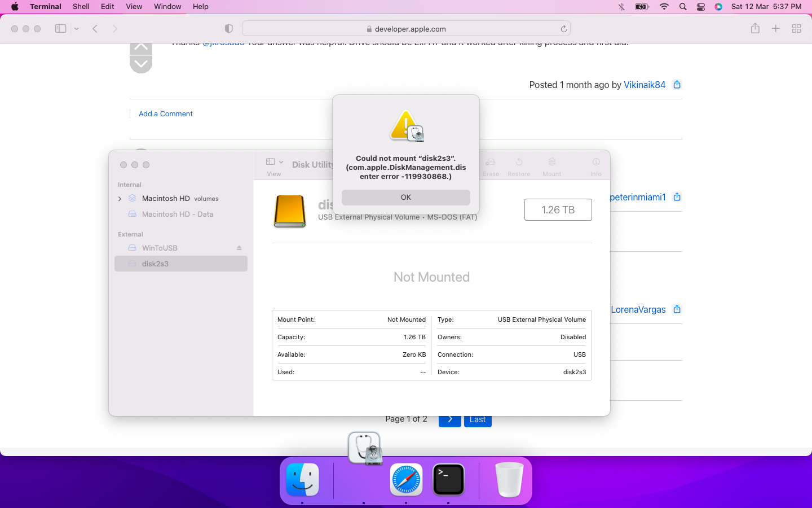This screenshot has width=812, height=508.
Task: Open the Window menu
Action: (x=167, y=7)
